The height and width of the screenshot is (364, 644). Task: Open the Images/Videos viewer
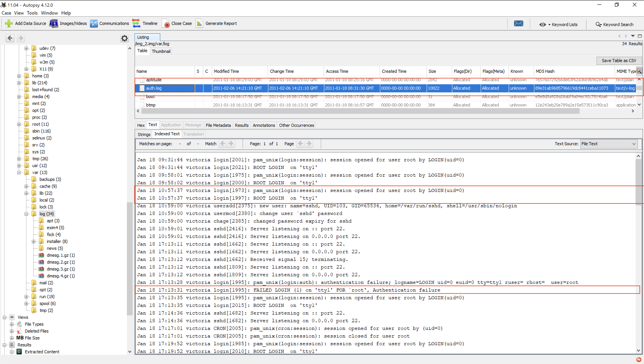[53, 23]
